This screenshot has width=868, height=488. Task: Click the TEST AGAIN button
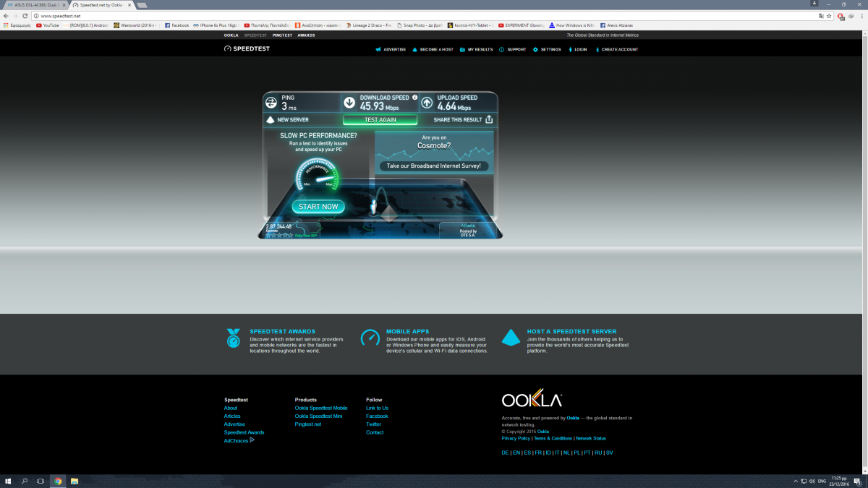click(x=380, y=120)
